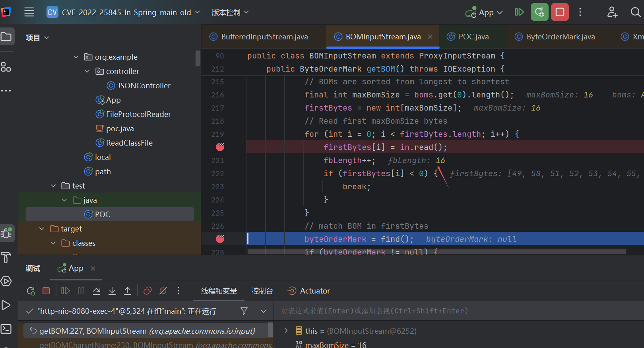Expand the 'this' variable node
This screenshot has height=348, width=644.
[286, 331]
